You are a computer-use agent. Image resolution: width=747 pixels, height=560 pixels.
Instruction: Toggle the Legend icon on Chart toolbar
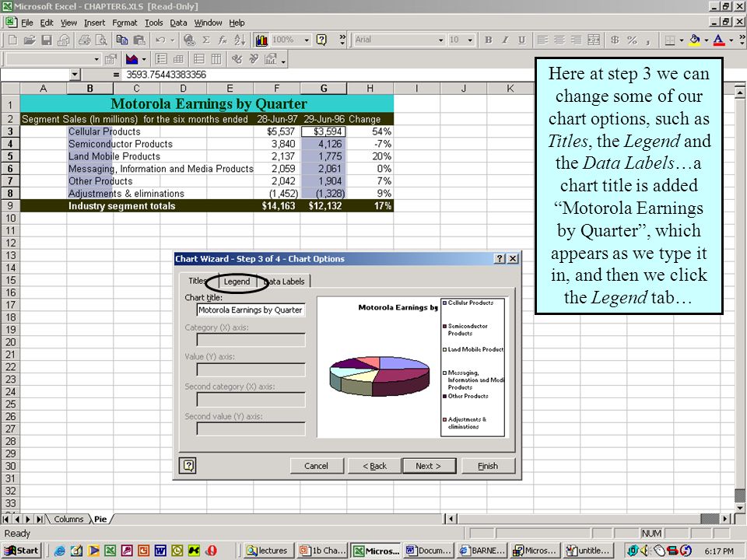click(x=161, y=59)
